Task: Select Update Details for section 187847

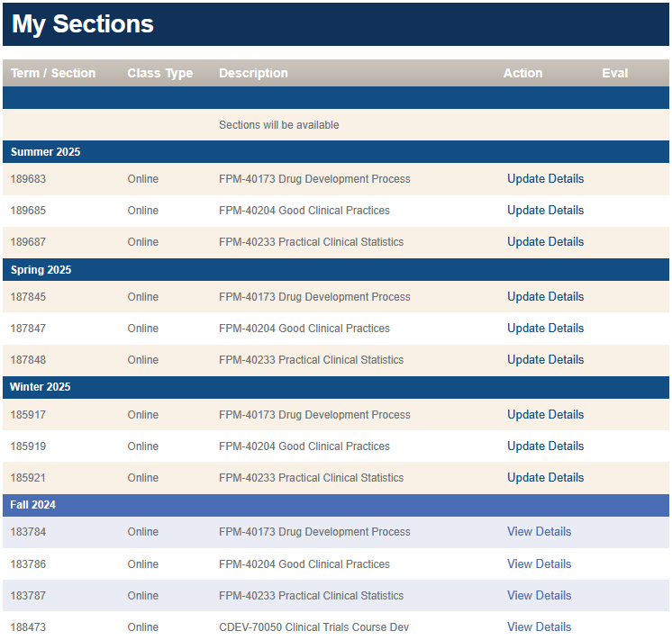Action: coord(545,329)
